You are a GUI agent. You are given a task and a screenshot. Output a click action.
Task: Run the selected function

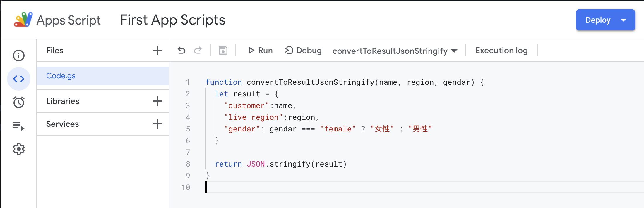(260, 51)
